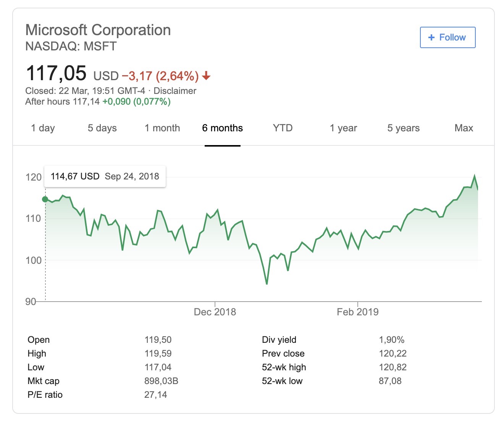
Task: Click the red down arrow price indicator
Action: 206,76
